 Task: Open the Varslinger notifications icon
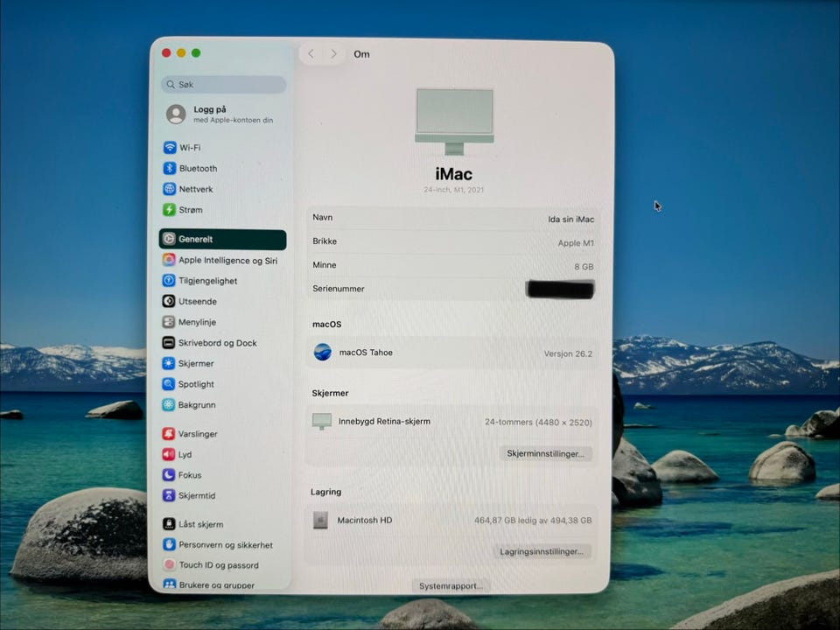[169, 433]
